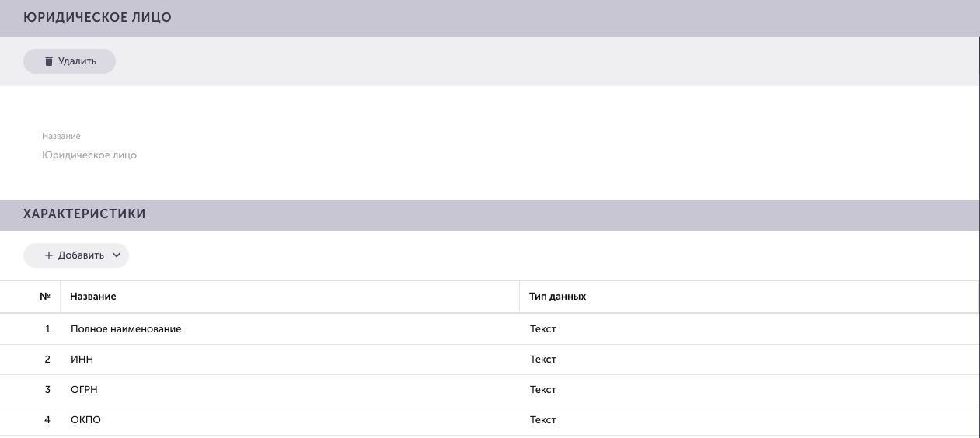The width and height of the screenshot is (980, 438).
Task: Click the Текст type for Полное наименование
Action: [543, 329]
